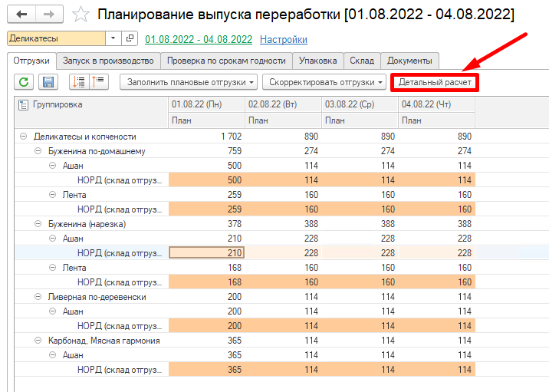The width and height of the screenshot is (549, 392).
Task: Click the 01.08.2022 - 04.08.2022 period link
Action: click(199, 39)
